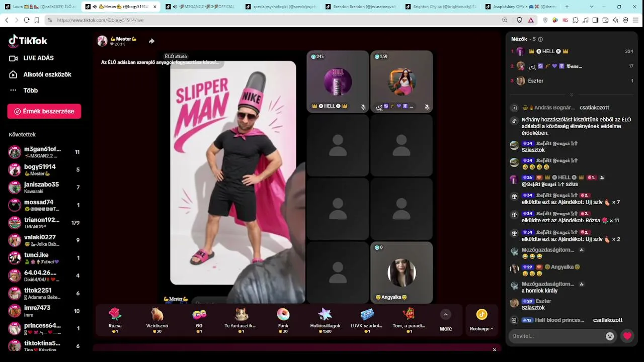The height and width of the screenshot is (362, 644).
Task: Bookmark this page from the toolbar
Action: pos(37,20)
